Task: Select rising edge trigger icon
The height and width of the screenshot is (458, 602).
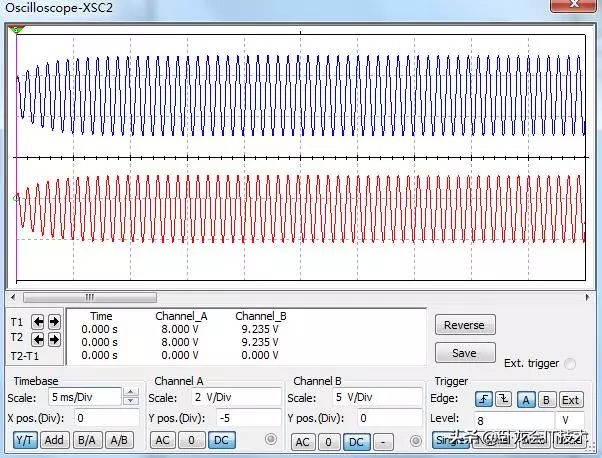Action: tap(484, 400)
